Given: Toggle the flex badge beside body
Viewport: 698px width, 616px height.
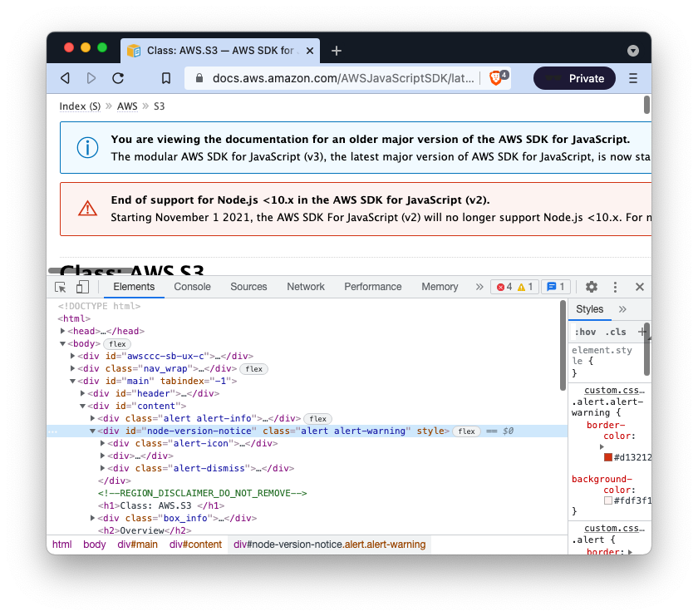Looking at the screenshot, I should coord(117,344).
